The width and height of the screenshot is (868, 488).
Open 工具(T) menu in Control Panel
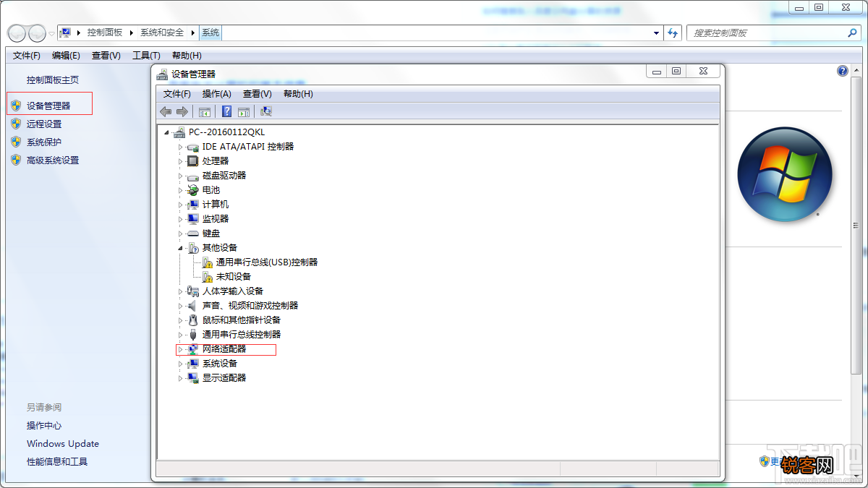[x=146, y=56]
